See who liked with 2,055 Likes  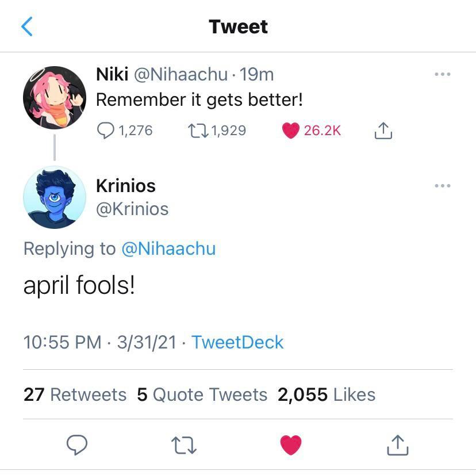point(326,394)
